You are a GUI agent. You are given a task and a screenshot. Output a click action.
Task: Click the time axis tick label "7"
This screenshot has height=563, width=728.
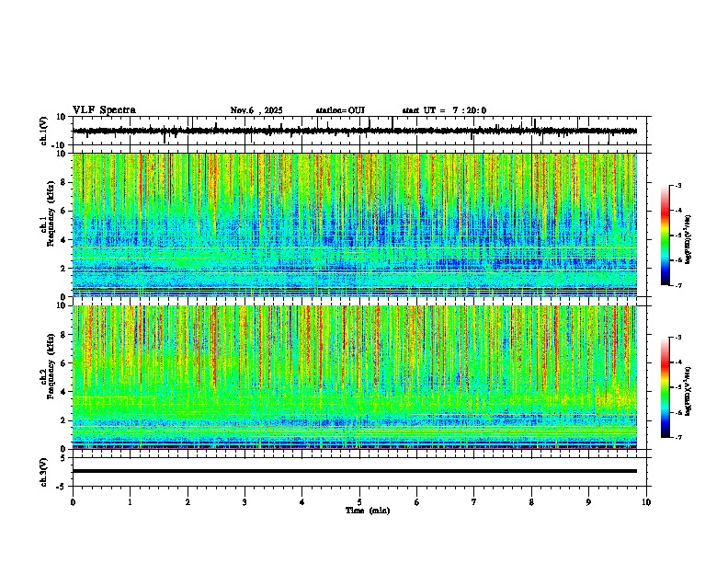(x=474, y=502)
